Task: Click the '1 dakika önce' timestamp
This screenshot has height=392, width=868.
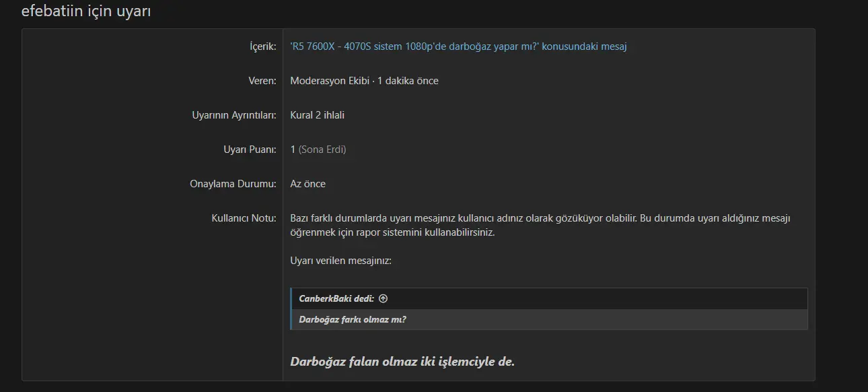Action: (x=408, y=81)
